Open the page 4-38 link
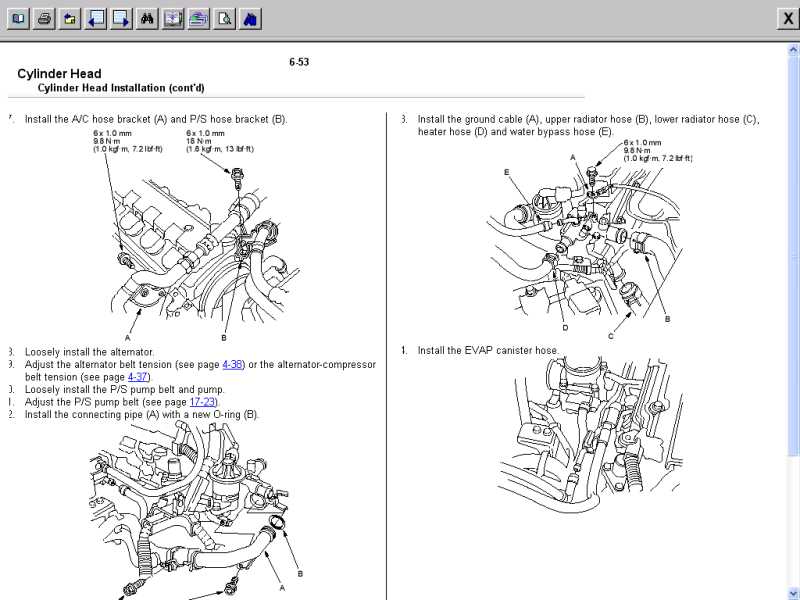This screenshot has width=800, height=600. [x=232, y=365]
